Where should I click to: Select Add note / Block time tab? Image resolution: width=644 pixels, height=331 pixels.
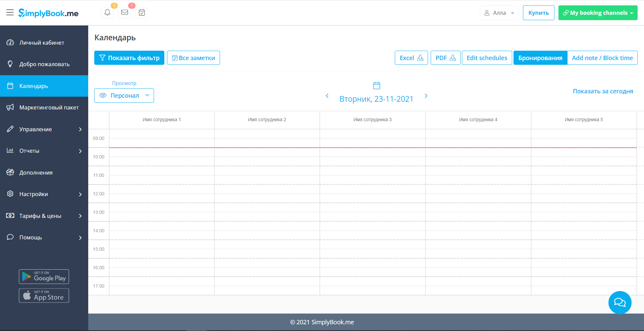(x=602, y=58)
